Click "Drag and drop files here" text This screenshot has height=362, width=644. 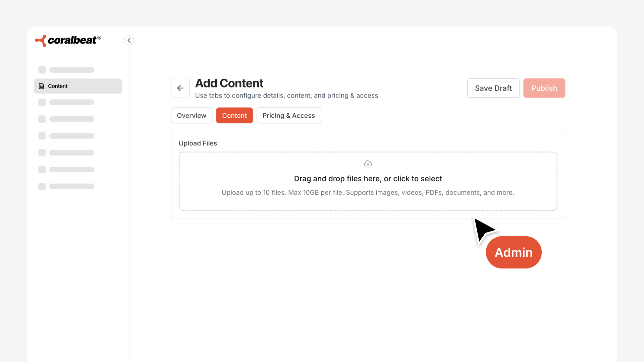368,179
